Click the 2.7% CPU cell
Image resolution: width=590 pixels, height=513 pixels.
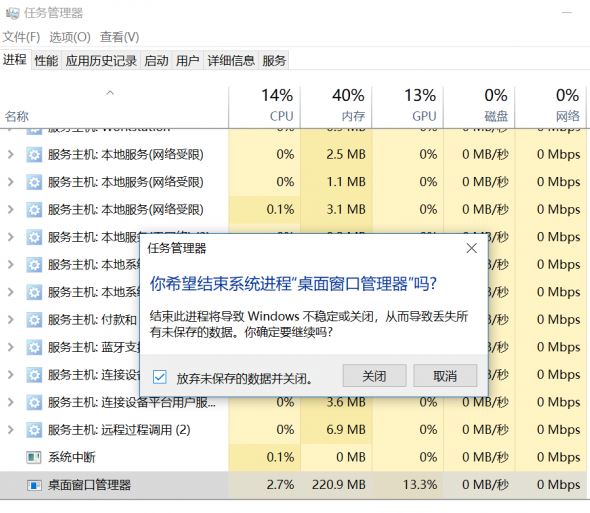click(264, 485)
